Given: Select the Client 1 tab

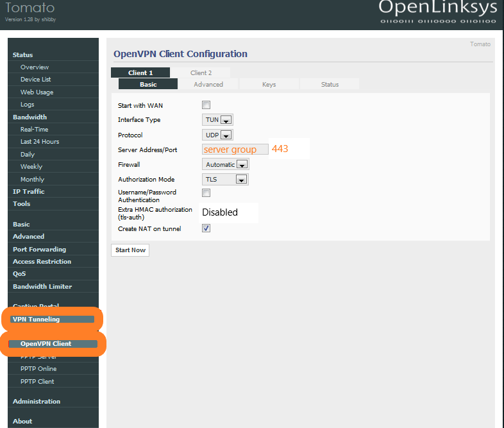Looking at the screenshot, I should pyautogui.click(x=140, y=73).
